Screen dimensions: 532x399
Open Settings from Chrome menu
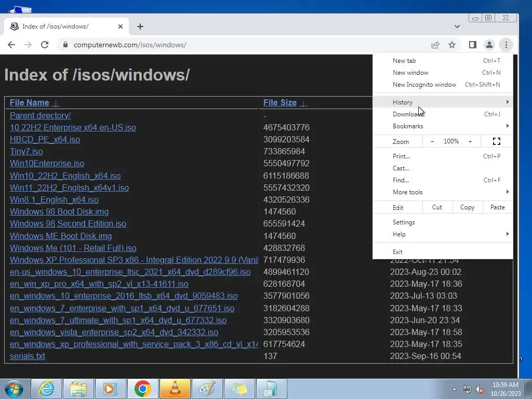(x=443, y=222)
